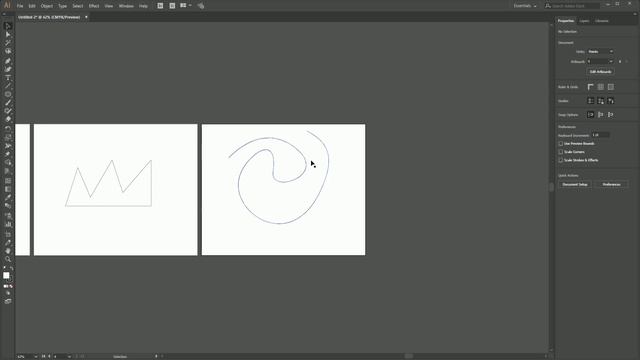This screenshot has height=360, width=640.
Task: Enable Use Preview Bounds checkbox
Action: [x=561, y=144]
